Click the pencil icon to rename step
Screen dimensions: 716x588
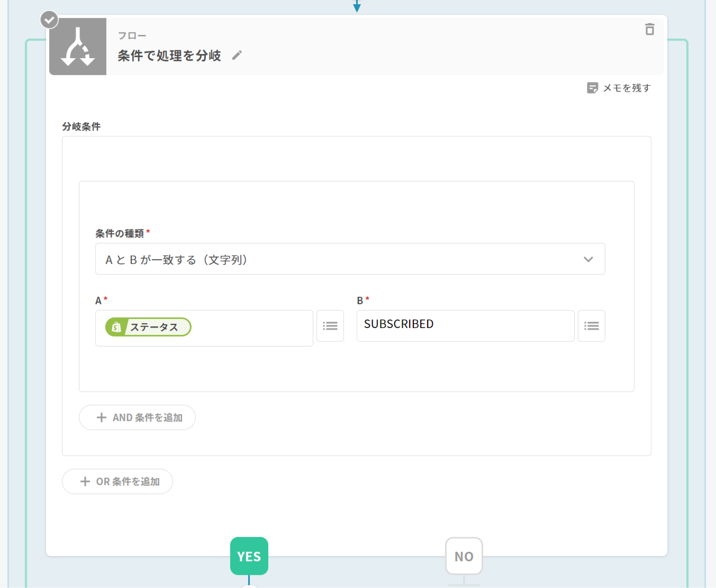tap(237, 55)
